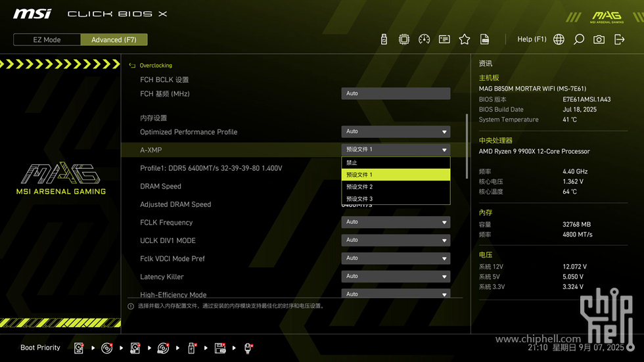The image size is (644, 362).
Task: Click the 内存设置 section heading
Action: [153, 118]
